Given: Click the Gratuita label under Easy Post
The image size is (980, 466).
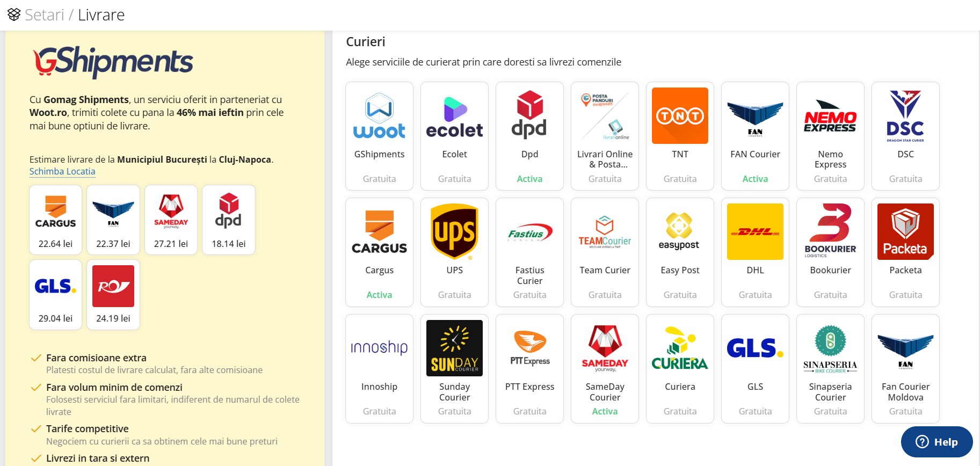Looking at the screenshot, I should click(680, 295).
